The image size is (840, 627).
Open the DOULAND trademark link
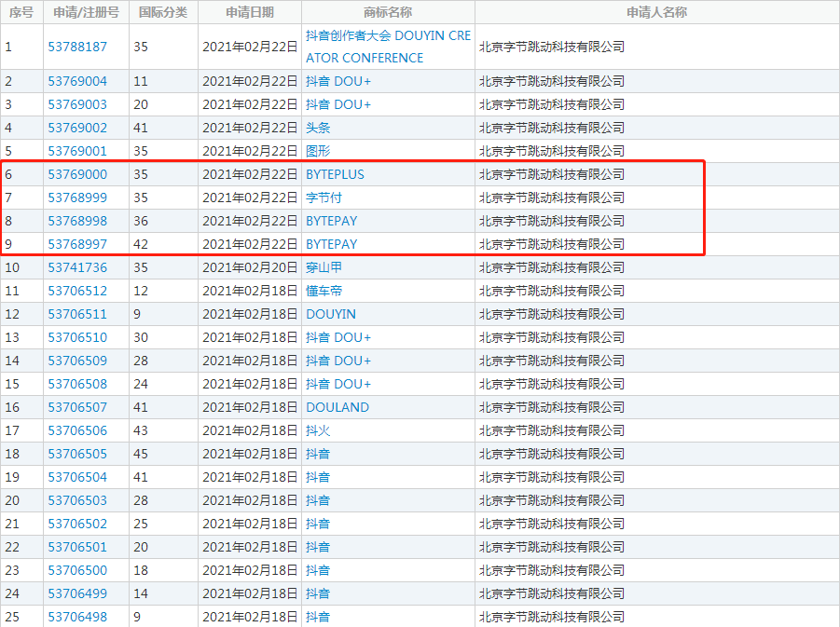(337, 407)
